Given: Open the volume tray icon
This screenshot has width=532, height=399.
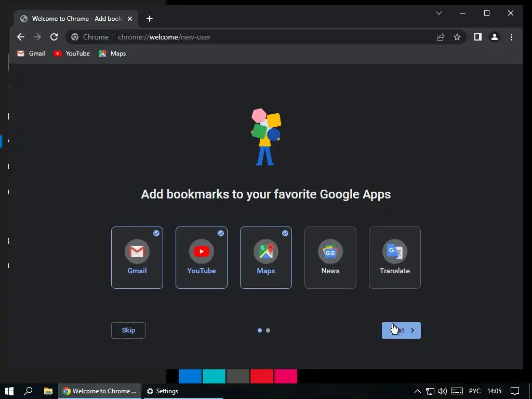Looking at the screenshot, I should 443,391.
